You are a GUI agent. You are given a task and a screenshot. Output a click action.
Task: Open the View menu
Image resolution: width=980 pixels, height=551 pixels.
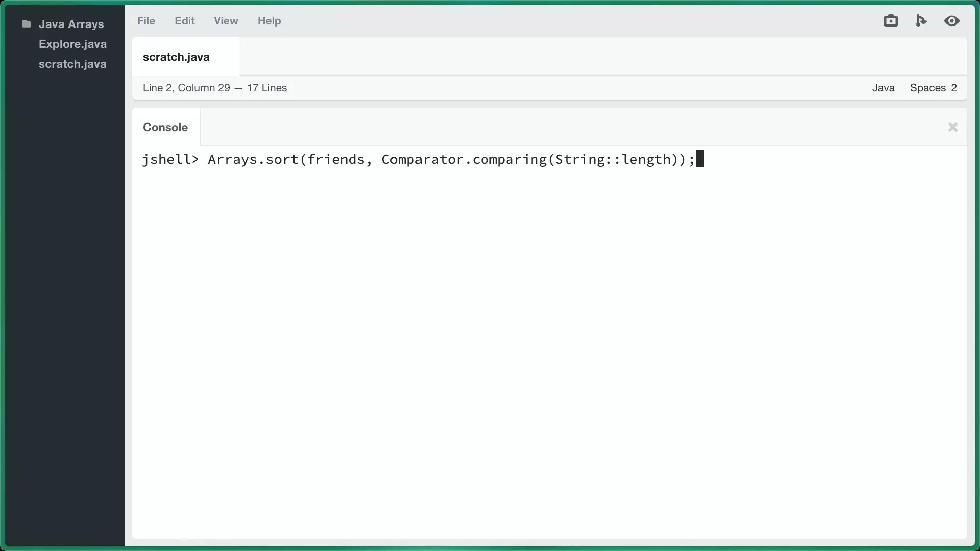tap(226, 21)
